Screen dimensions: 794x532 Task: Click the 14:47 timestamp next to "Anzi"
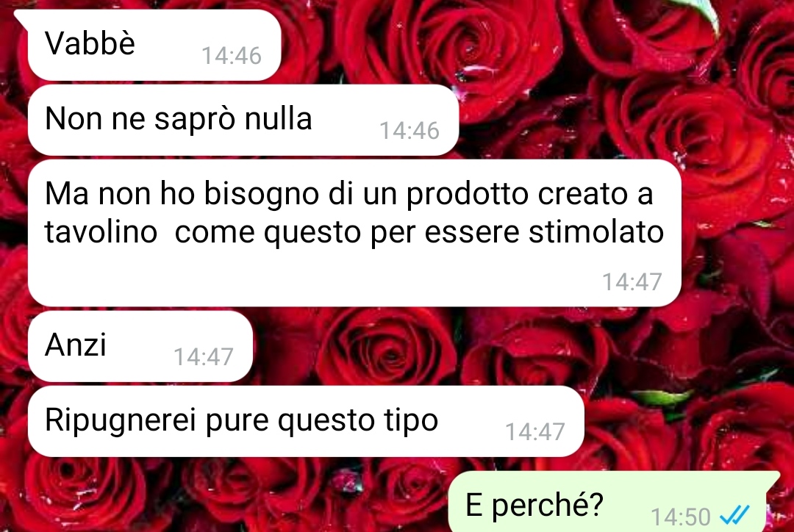(x=203, y=357)
